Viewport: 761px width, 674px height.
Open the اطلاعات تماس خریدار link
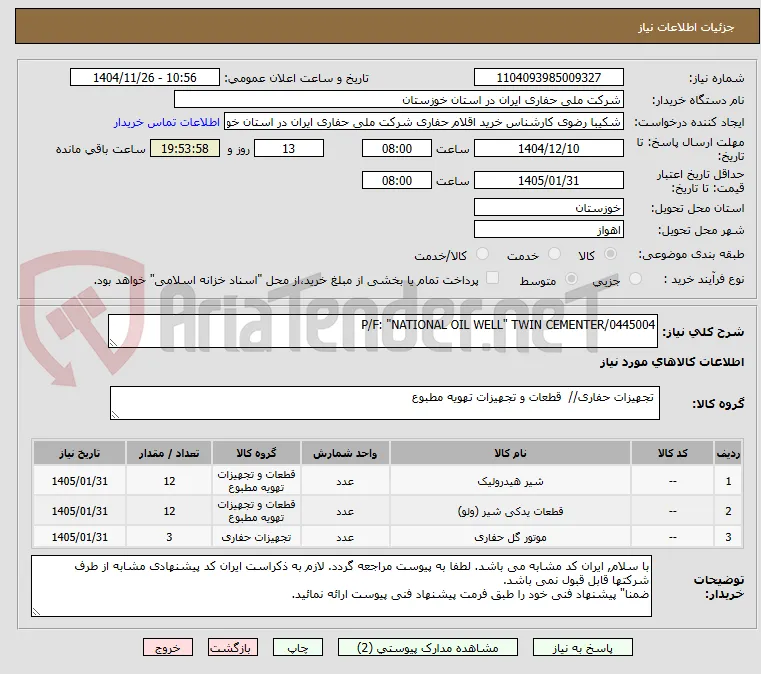click(167, 122)
